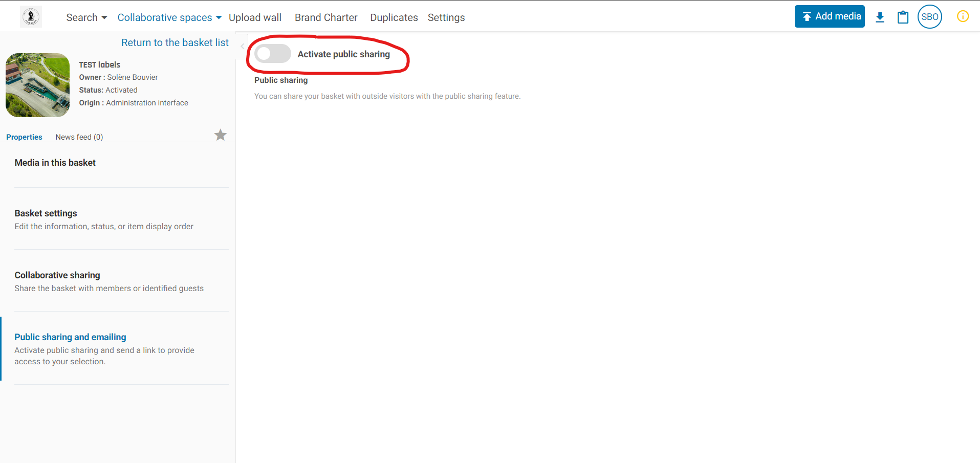Collapse the left side panel chevron

[242, 46]
